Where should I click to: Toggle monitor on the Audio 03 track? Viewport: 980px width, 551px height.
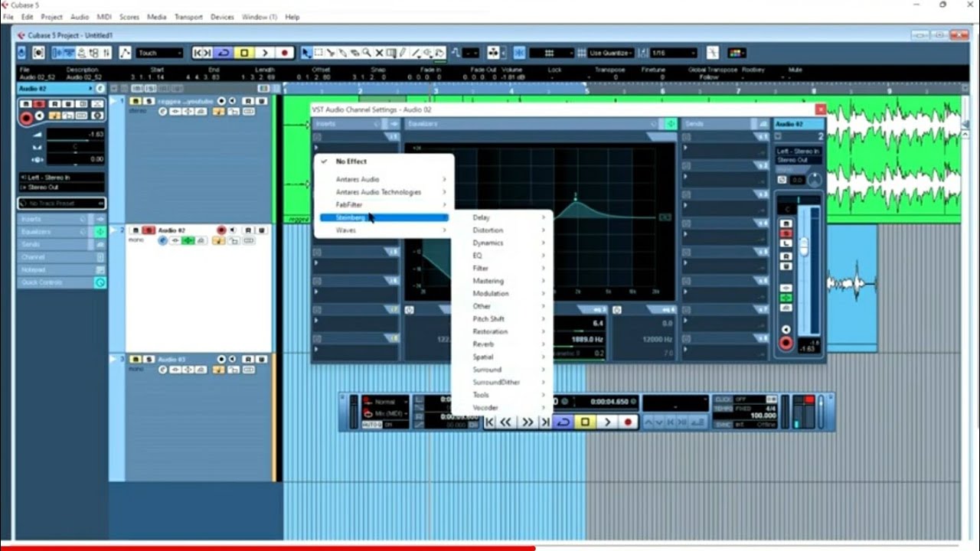[x=234, y=359]
